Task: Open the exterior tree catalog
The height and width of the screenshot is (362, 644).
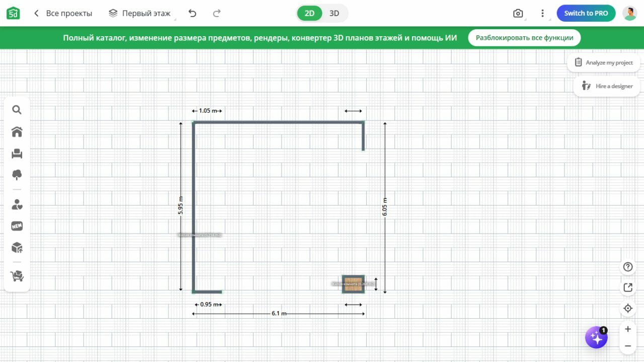Action: (17, 175)
